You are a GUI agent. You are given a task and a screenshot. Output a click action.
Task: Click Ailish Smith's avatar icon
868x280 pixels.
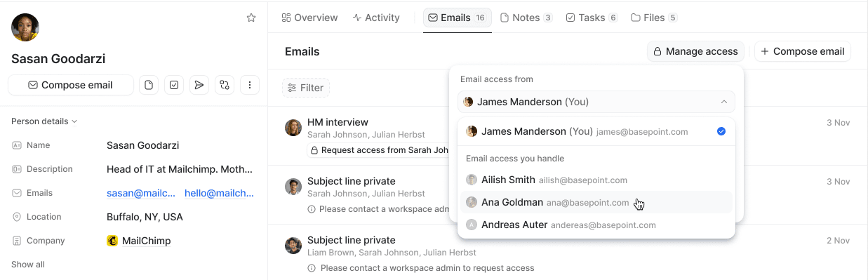(x=472, y=180)
